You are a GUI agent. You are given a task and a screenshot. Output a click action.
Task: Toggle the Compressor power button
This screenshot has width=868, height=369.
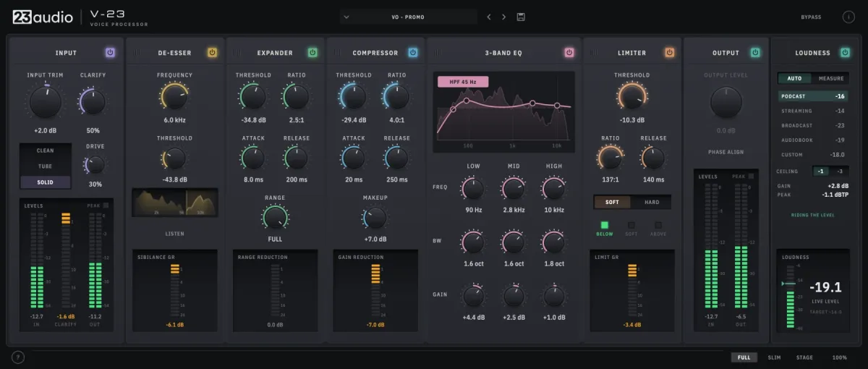point(413,52)
